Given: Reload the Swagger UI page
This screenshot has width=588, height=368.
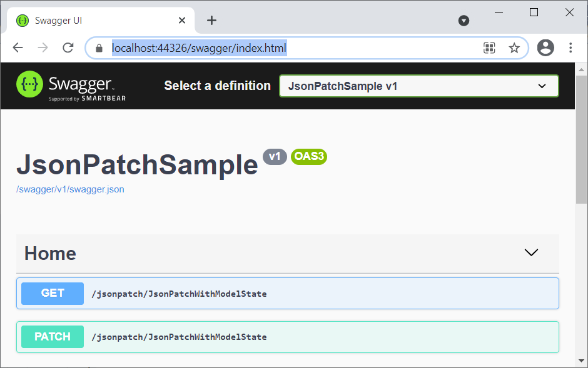Looking at the screenshot, I should [68, 47].
